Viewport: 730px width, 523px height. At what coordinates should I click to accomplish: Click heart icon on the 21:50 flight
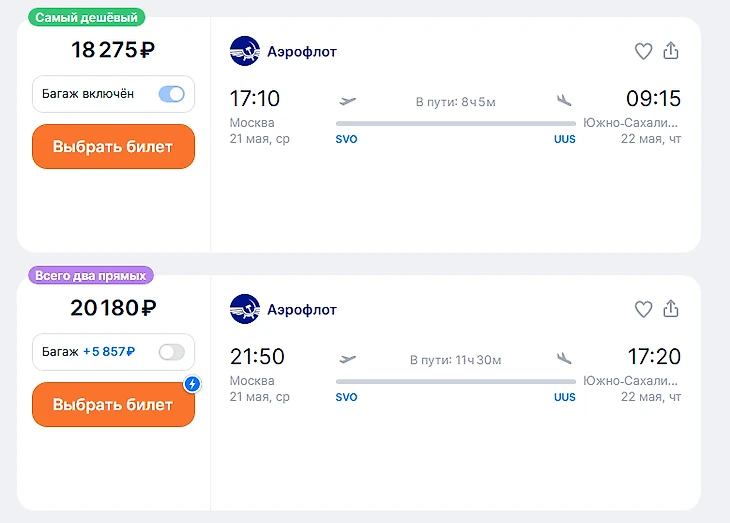643,309
